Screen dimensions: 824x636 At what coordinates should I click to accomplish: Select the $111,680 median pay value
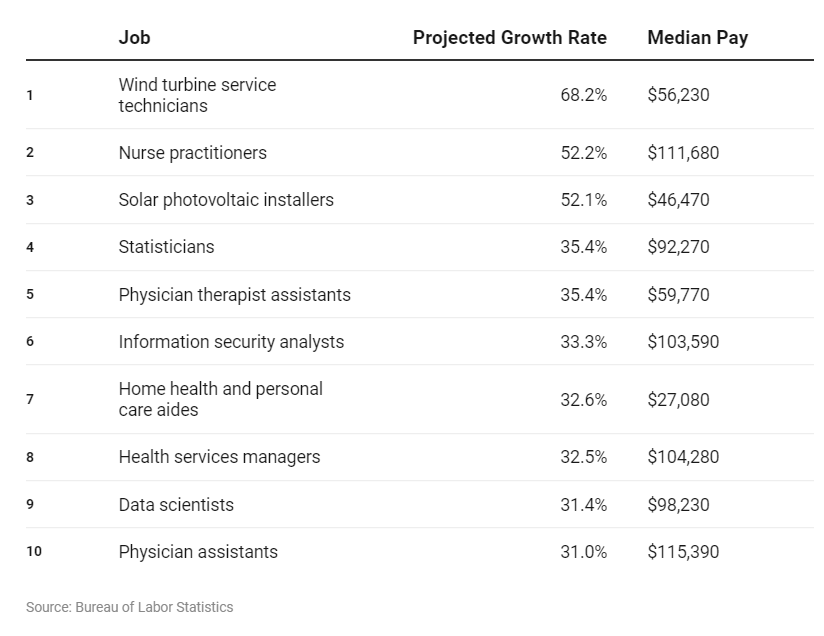tap(683, 153)
